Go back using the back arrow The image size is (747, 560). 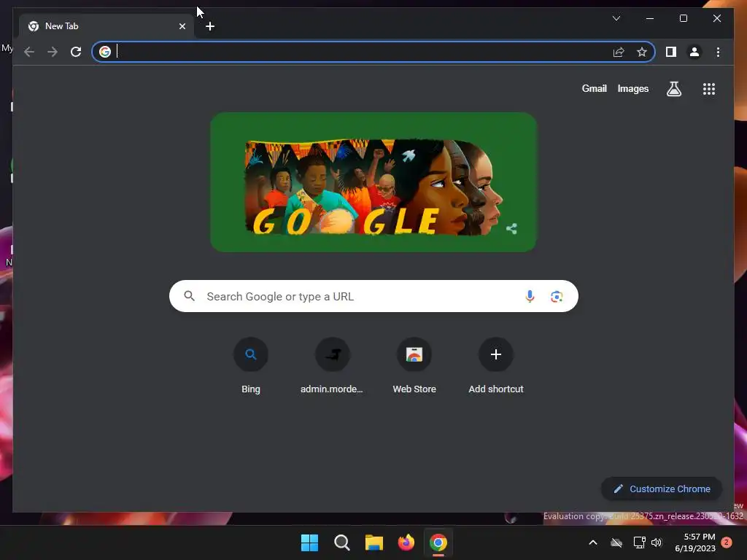click(x=29, y=52)
